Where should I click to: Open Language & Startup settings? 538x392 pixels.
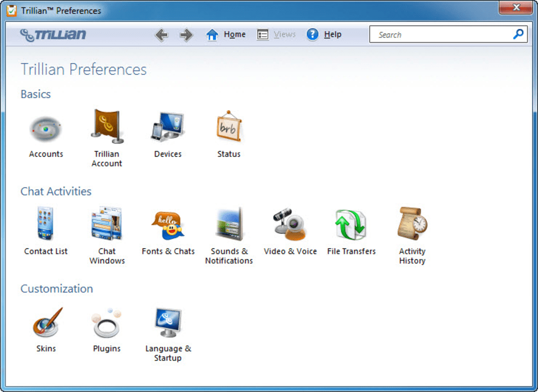click(x=168, y=335)
